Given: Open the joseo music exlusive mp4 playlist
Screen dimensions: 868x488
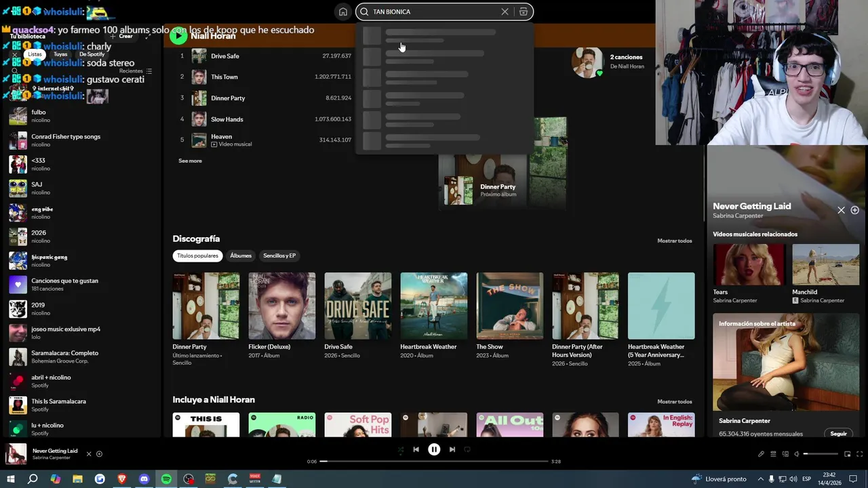Looking at the screenshot, I should click(81, 333).
